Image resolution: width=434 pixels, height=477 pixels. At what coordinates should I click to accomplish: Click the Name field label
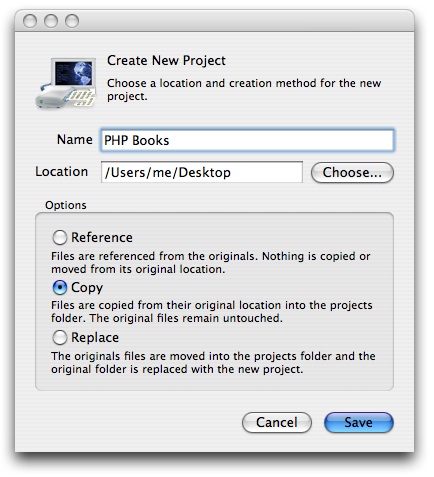point(75,140)
